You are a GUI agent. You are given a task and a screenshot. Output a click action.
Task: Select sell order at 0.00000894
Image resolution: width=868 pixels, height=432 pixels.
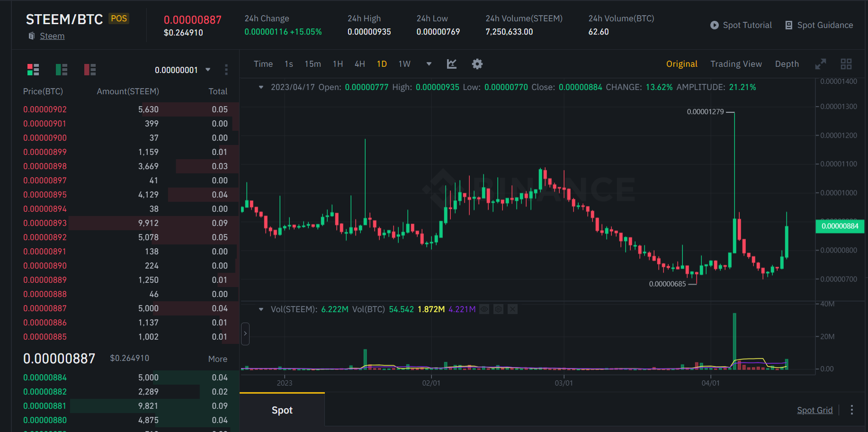tap(125, 209)
